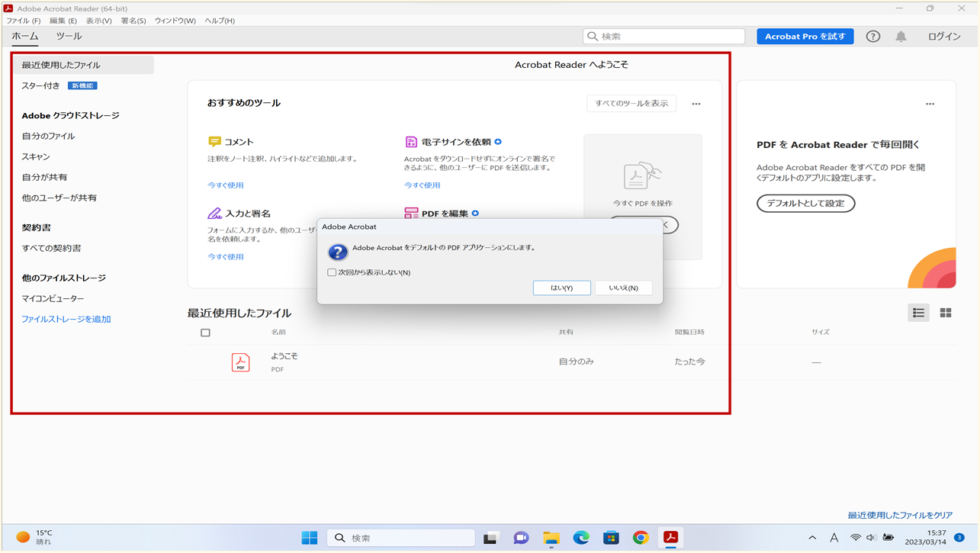Open the more options menu in Recommended Tools card

click(696, 104)
